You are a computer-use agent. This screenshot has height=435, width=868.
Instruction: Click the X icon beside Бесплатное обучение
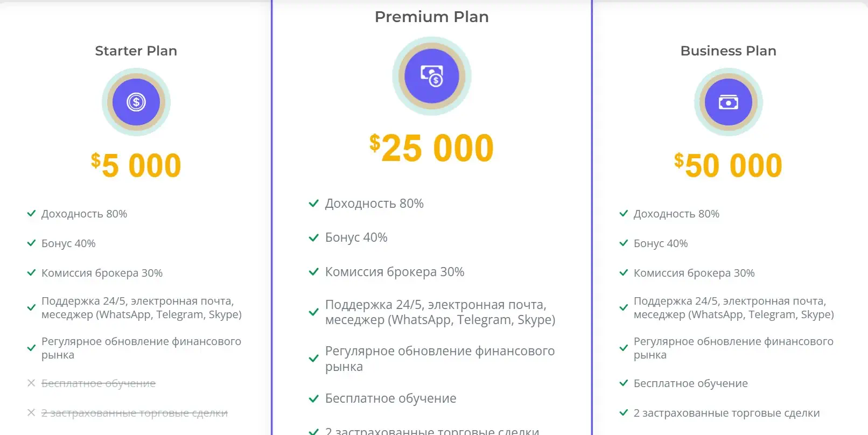pyautogui.click(x=31, y=383)
